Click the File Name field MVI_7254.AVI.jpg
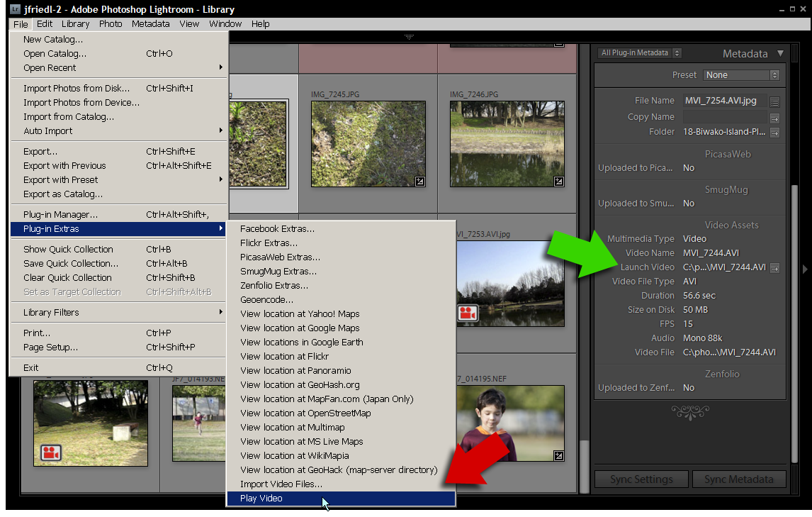The width and height of the screenshot is (812, 517). tap(724, 101)
